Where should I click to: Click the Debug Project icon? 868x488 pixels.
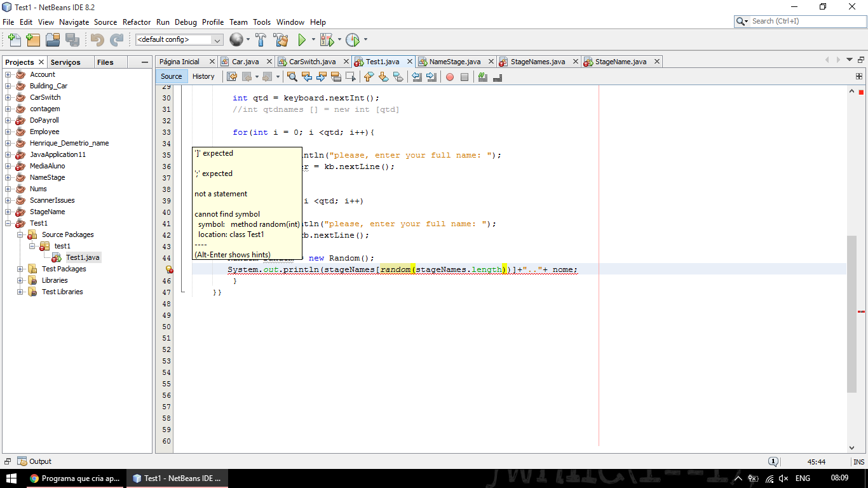tap(327, 40)
